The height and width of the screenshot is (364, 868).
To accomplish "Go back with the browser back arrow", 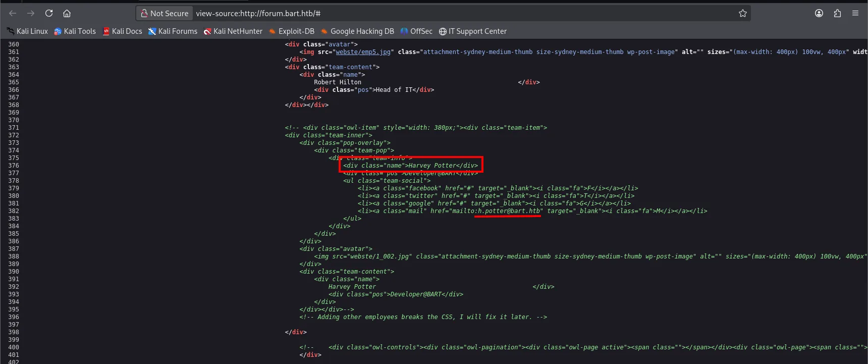I will (x=13, y=13).
